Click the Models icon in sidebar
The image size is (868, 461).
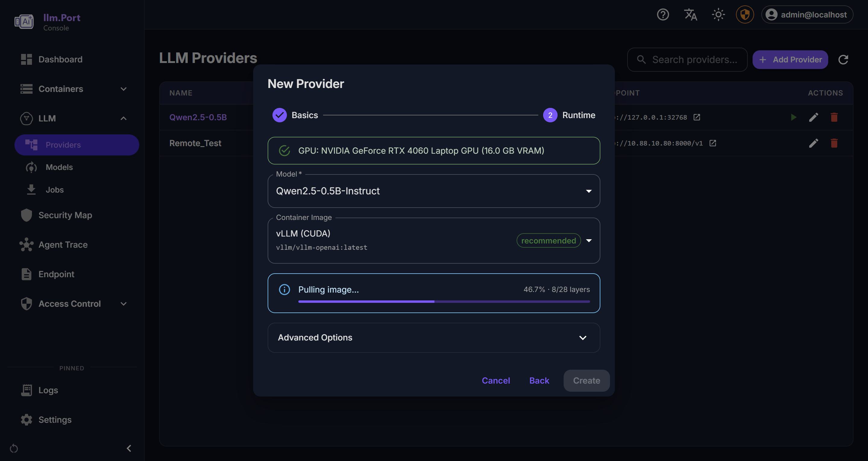31,167
